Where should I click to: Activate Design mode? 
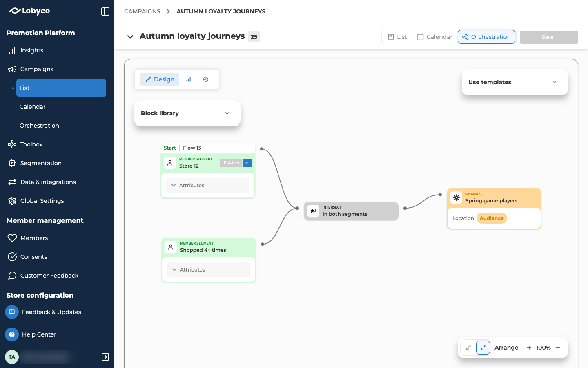[160, 79]
